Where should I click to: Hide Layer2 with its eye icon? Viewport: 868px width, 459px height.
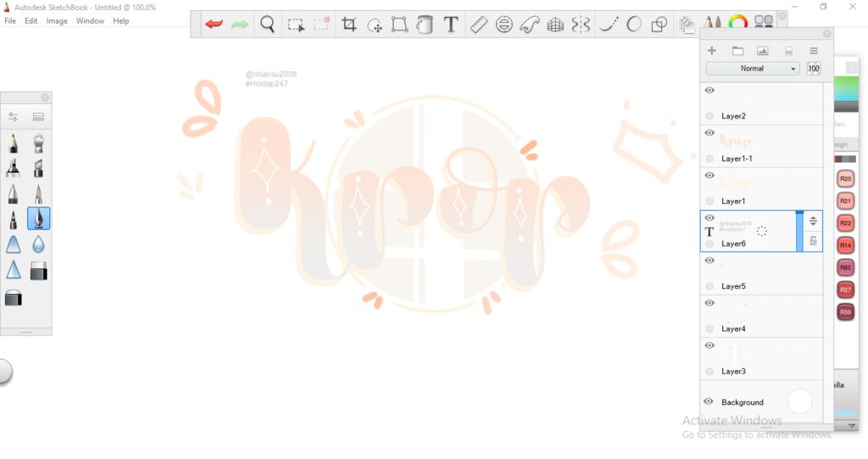tap(709, 90)
